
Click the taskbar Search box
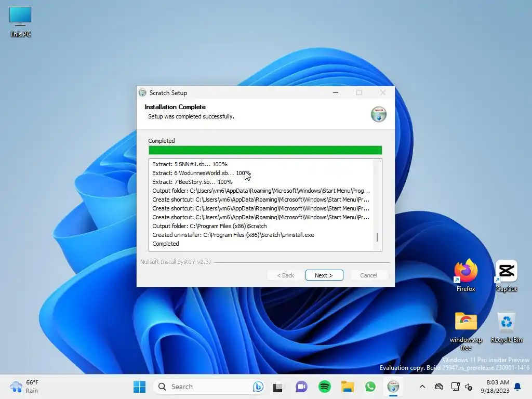(209, 387)
